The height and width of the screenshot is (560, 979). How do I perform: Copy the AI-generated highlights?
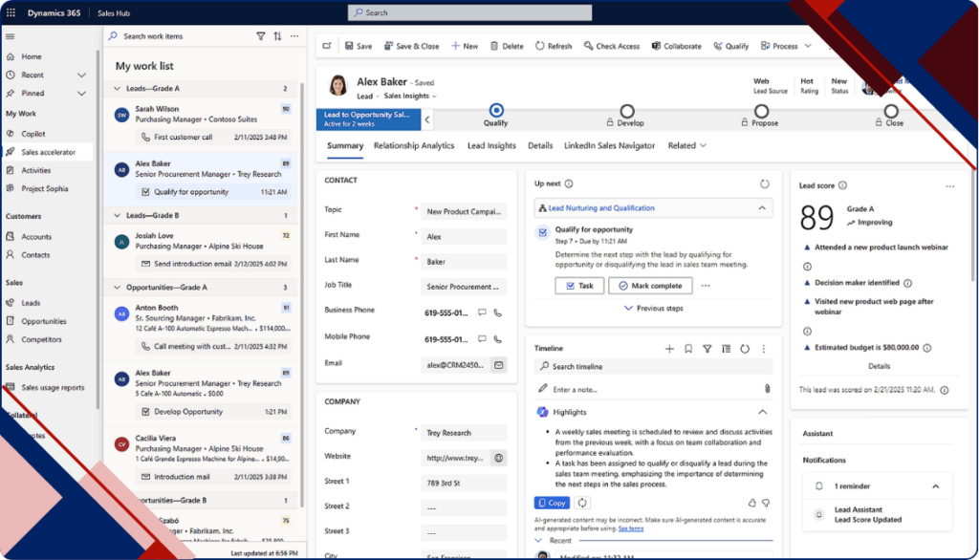pyautogui.click(x=552, y=503)
